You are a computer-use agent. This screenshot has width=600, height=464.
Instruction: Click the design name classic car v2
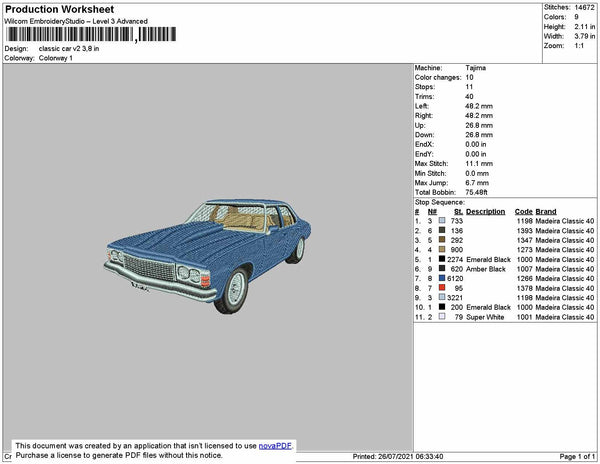68,48
